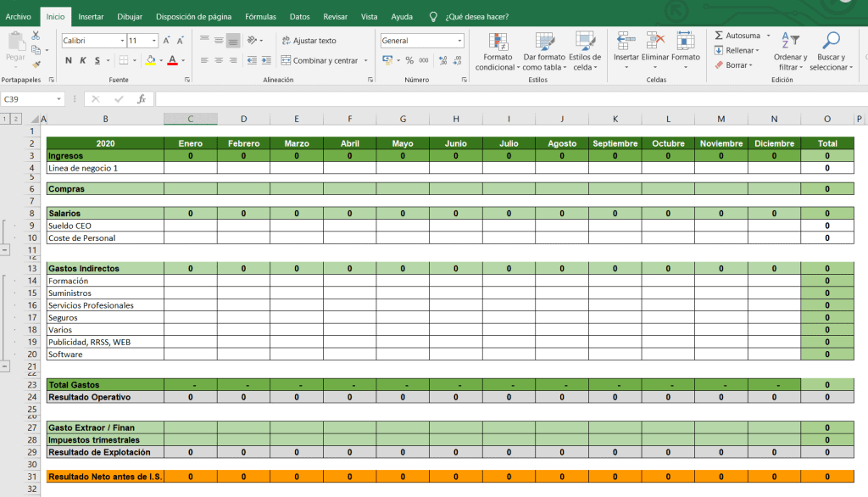This screenshot has width=868, height=497.
Task: Click Ajustar texto button
Action: (x=309, y=41)
